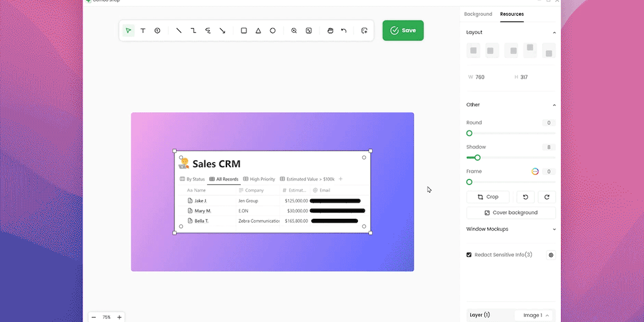
Task: Edit the height value 317
Action: tap(524, 77)
